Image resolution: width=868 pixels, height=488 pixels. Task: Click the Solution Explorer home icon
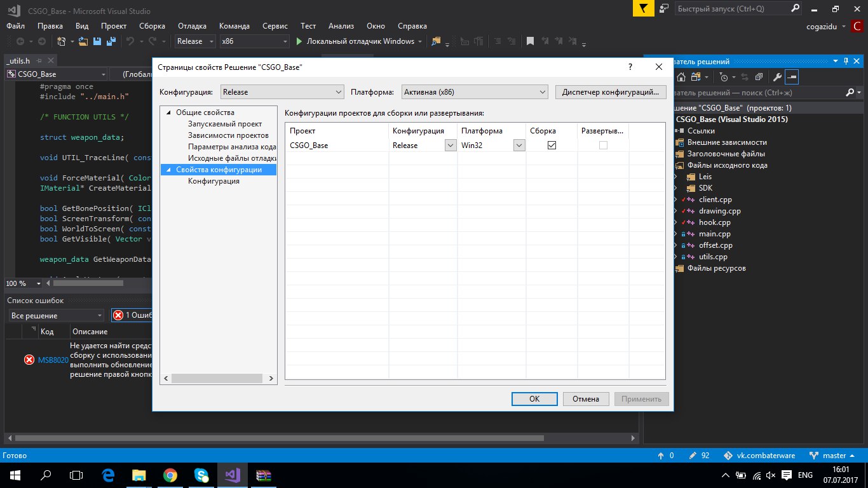click(681, 77)
